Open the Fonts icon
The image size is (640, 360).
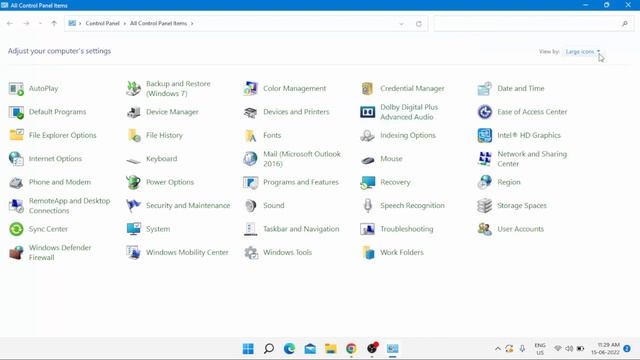click(251, 136)
